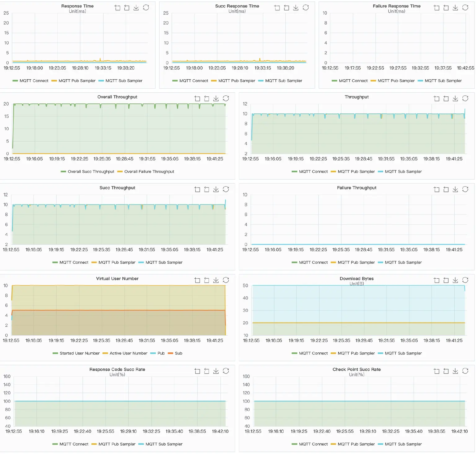
Task: Refresh the Response Code Succ Rate chart
Action: [226, 371]
